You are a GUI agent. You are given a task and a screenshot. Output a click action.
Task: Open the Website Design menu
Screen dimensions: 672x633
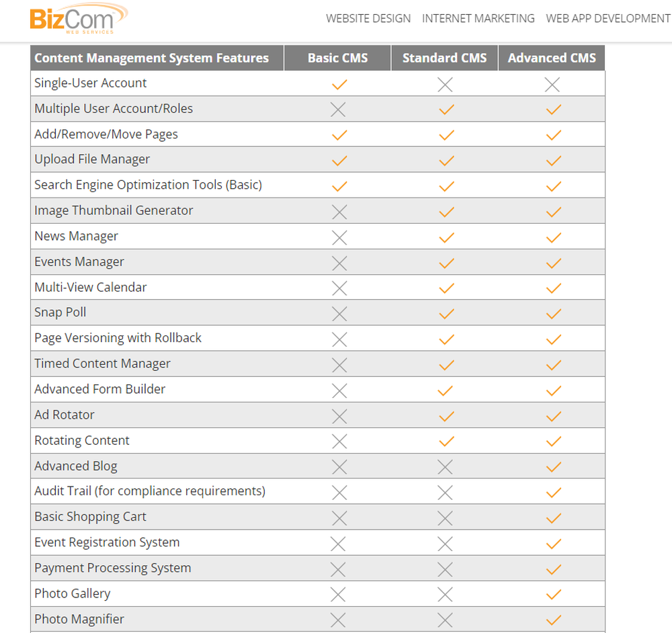[368, 18]
